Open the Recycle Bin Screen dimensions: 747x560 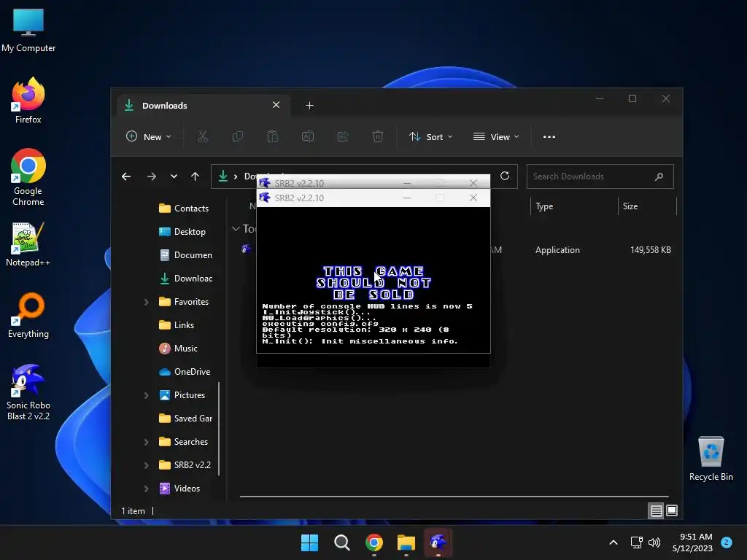pos(711,459)
